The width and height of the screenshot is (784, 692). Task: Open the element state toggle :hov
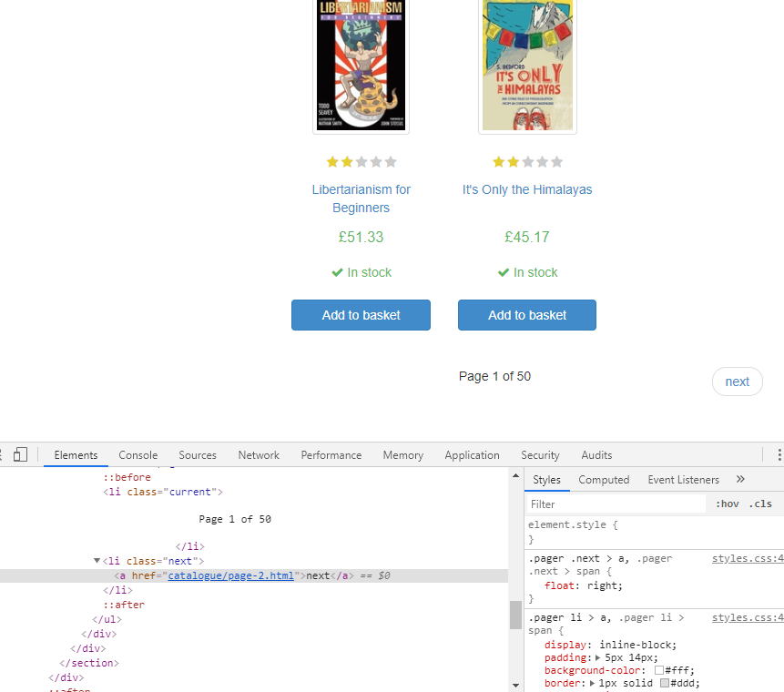point(728,504)
